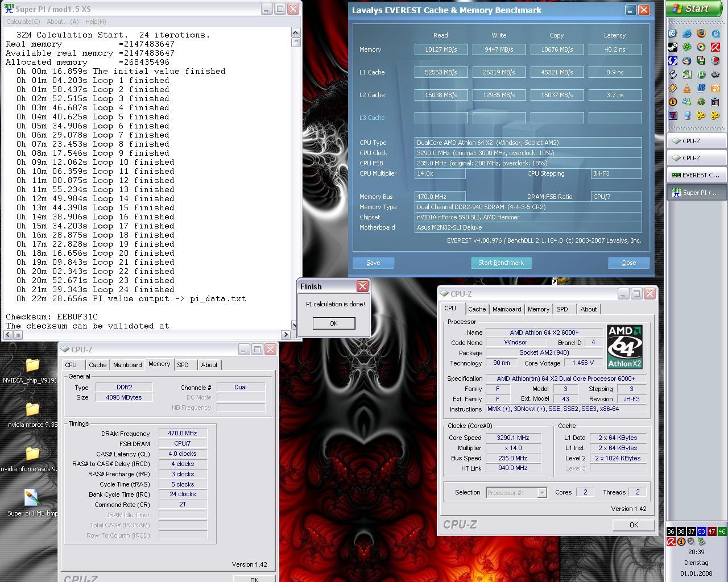Expand the Processor #1 selection dropdown
The width and height of the screenshot is (728, 582).
point(542,493)
